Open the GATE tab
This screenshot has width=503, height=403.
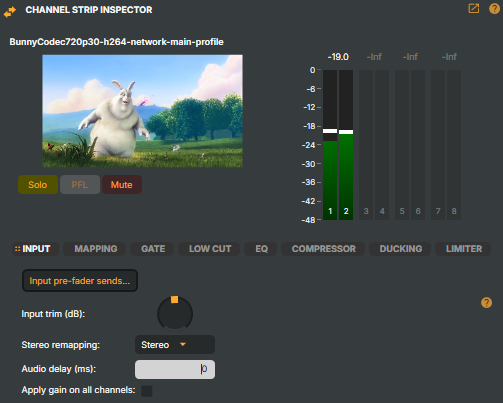[x=152, y=249]
